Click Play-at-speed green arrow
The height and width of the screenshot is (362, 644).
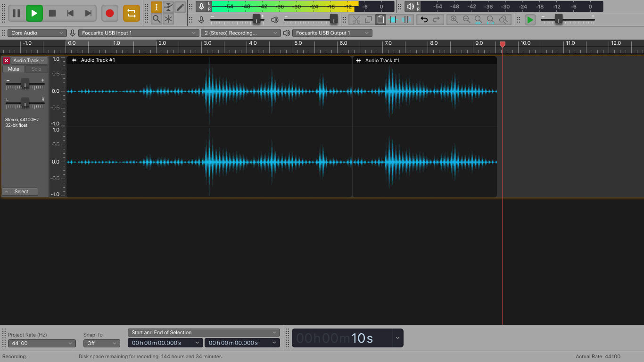pos(530,20)
